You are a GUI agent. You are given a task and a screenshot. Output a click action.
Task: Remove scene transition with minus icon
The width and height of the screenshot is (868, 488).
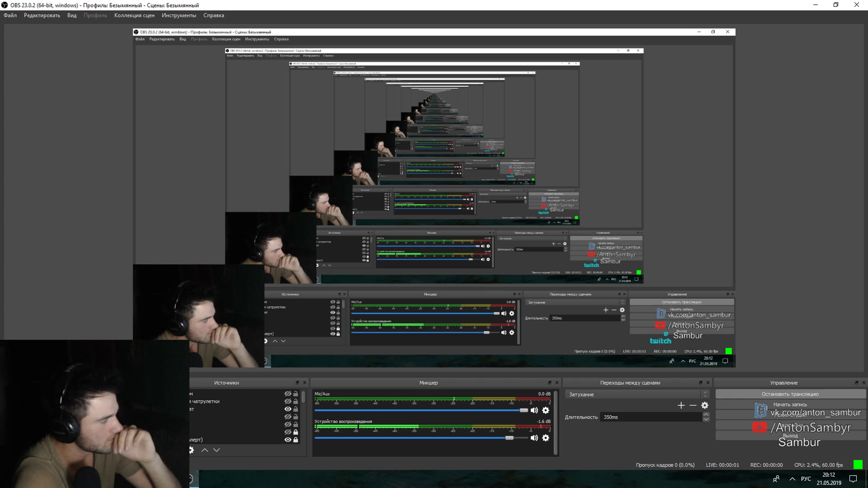click(x=693, y=405)
